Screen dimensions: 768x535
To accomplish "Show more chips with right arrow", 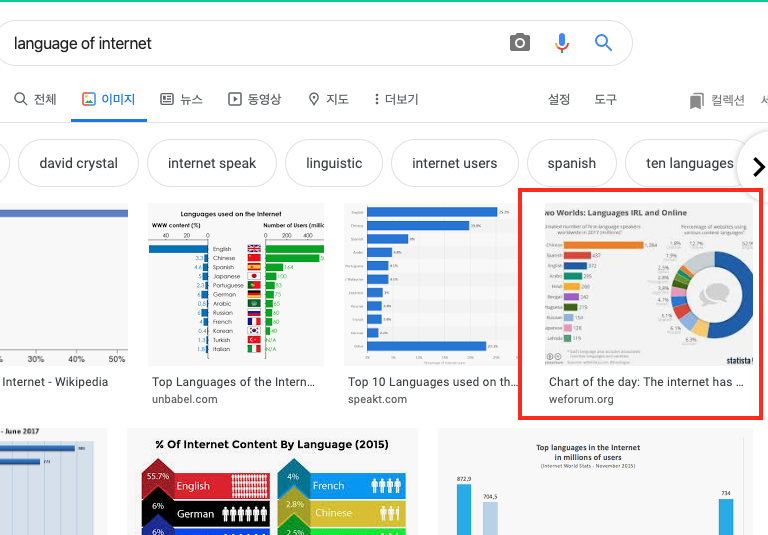I will click(x=758, y=167).
